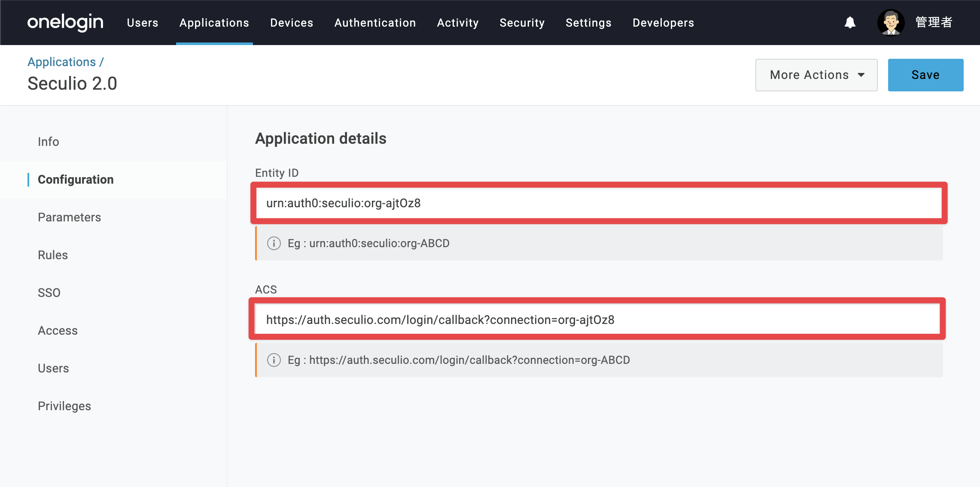The height and width of the screenshot is (487, 980).
Task: Select the Configuration sidebar tab
Action: point(76,179)
